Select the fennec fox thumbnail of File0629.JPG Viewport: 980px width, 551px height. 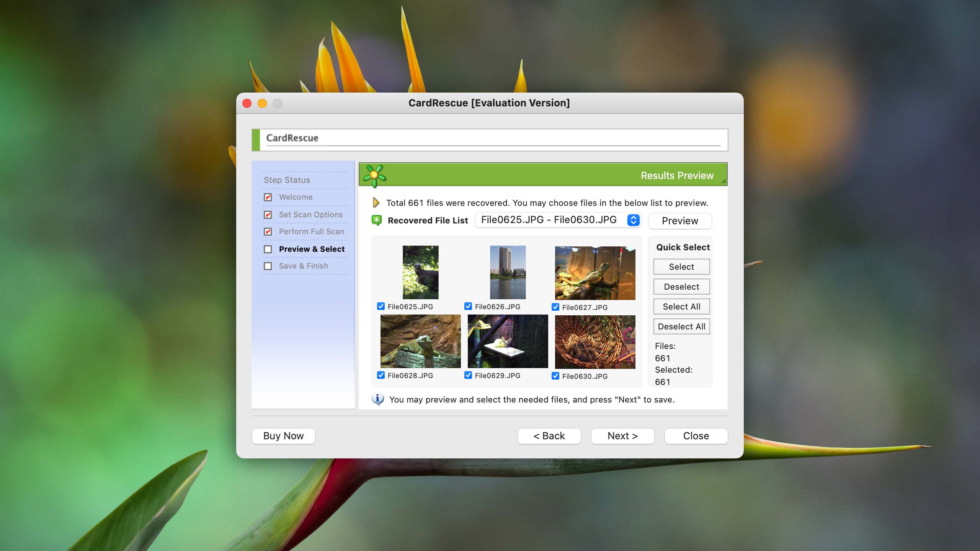tap(508, 341)
